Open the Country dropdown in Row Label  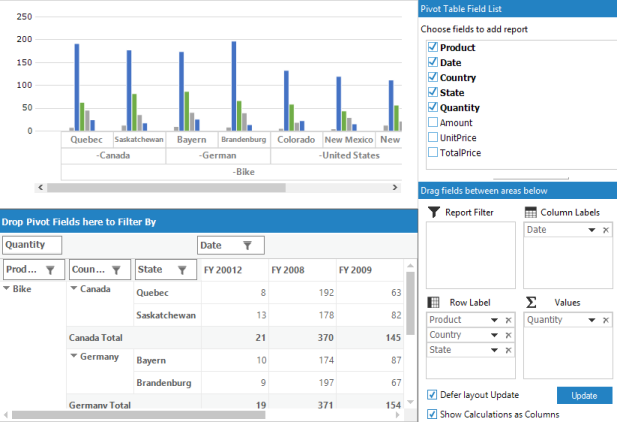[x=494, y=335]
